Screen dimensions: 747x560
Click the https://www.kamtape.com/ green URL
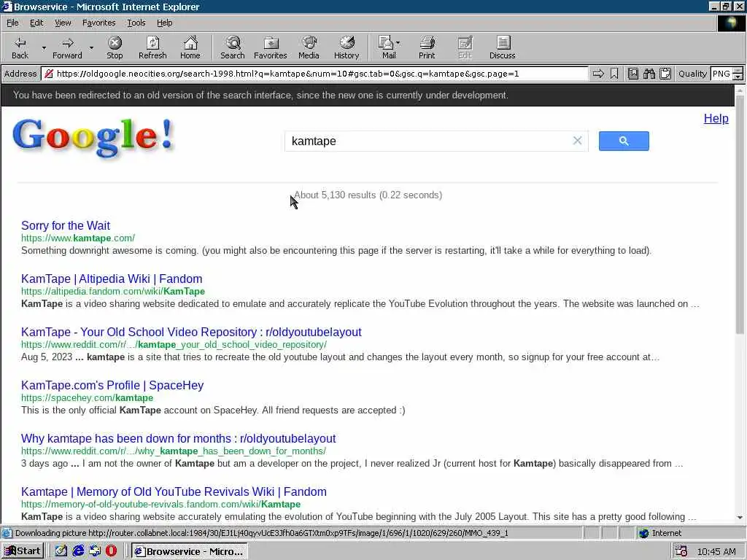pos(78,238)
